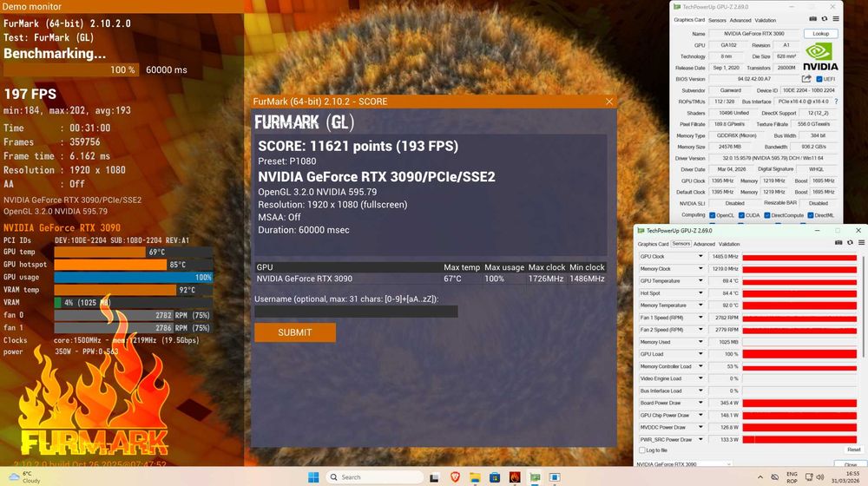Click the Reset button in GPU-Z Sensors

(x=853, y=450)
